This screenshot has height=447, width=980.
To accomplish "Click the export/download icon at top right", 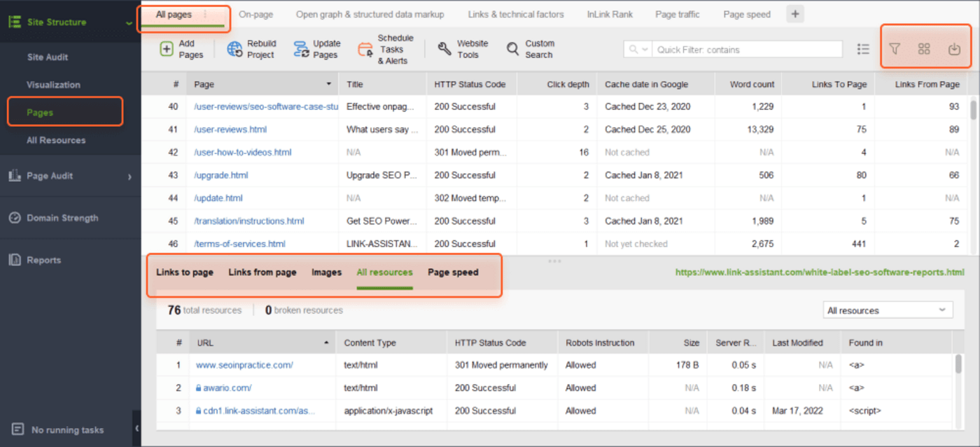I will tap(953, 49).
